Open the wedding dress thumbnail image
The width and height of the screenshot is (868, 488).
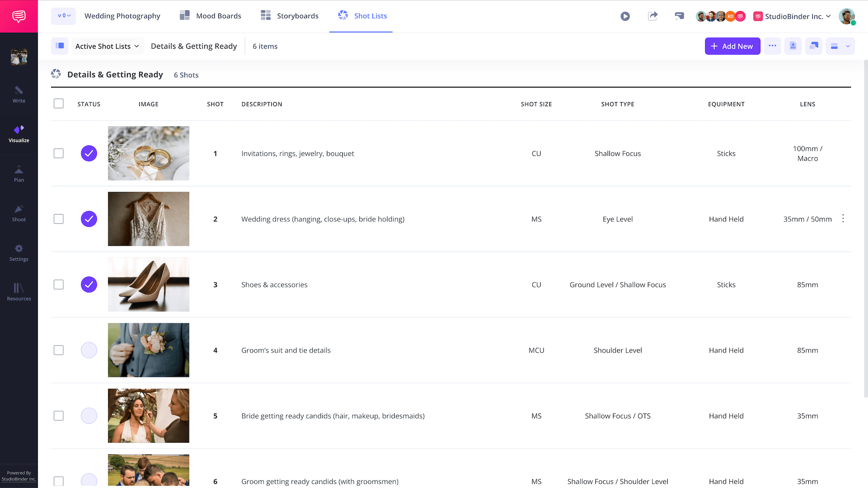point(149,219)
